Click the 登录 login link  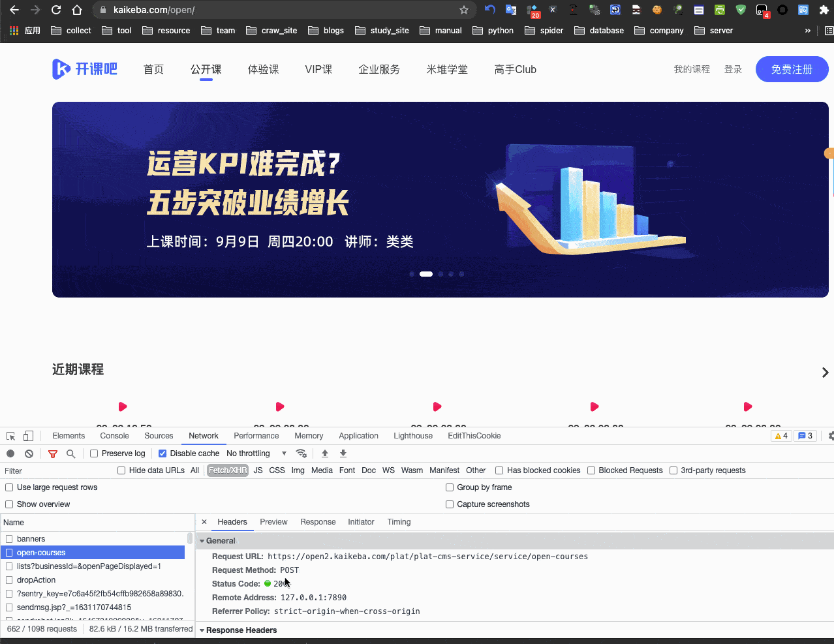tap(733, 69)
